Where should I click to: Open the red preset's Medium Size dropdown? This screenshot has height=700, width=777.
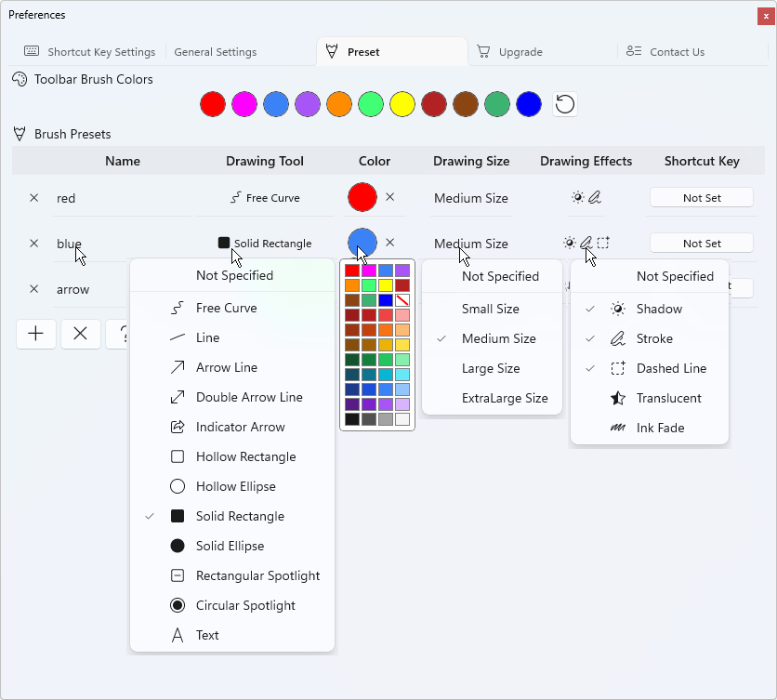coord(471,198)
